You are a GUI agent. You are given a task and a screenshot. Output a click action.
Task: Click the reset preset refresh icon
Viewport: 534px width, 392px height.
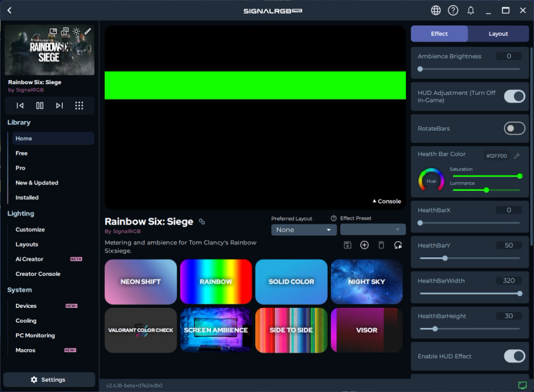tap(398, 245)
